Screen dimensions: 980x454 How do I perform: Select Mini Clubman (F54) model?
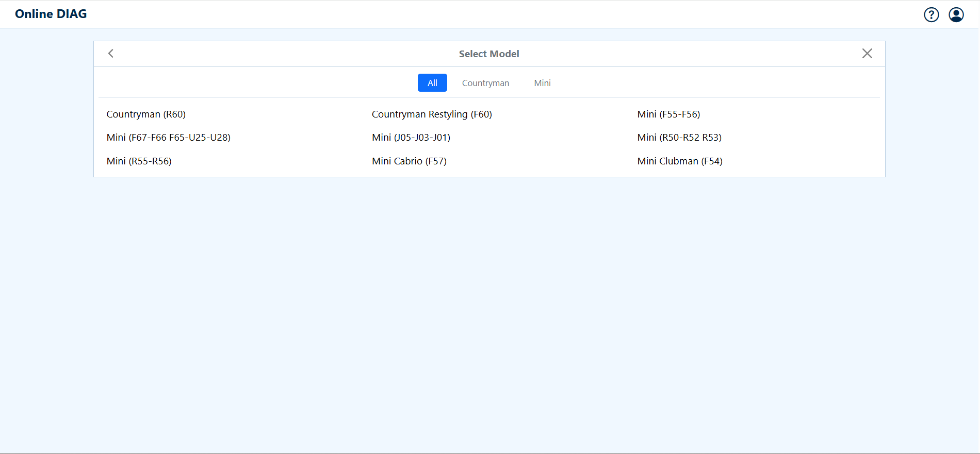680,161
